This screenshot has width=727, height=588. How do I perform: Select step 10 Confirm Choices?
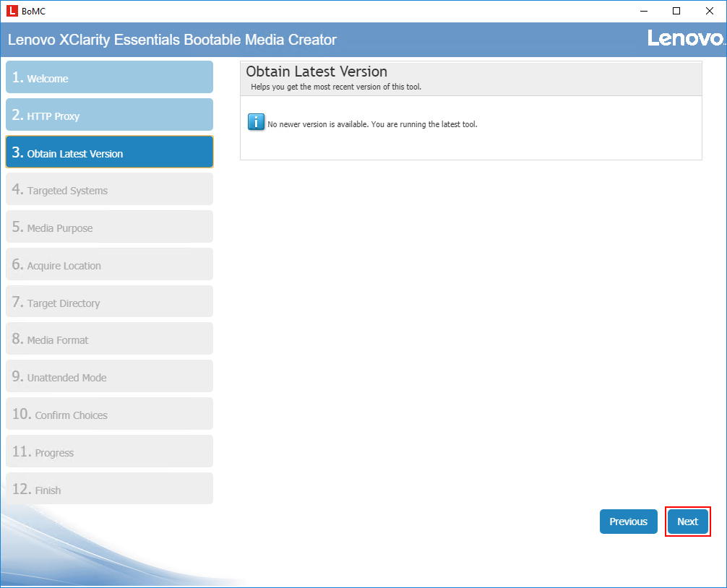pos(109,414)
